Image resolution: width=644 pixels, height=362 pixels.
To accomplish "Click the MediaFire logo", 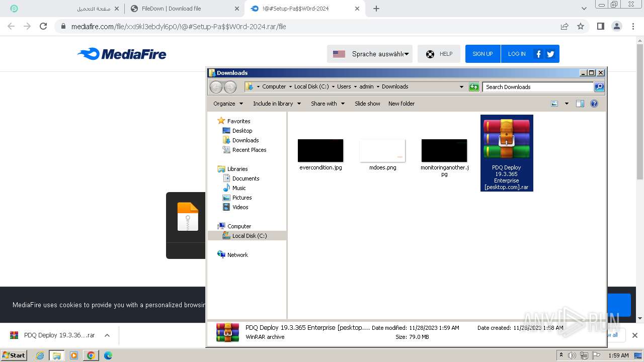I will (x=122, y=54).
